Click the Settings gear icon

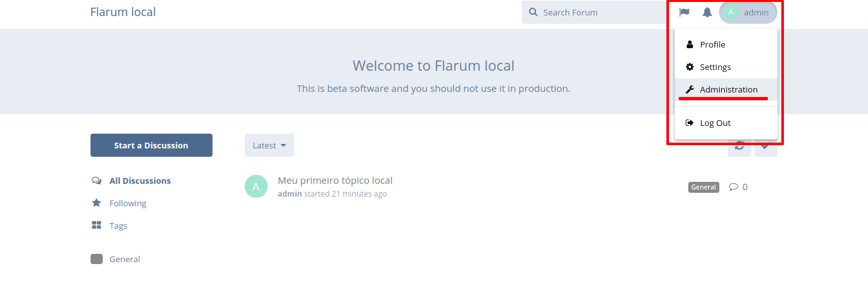coord(690,67)
